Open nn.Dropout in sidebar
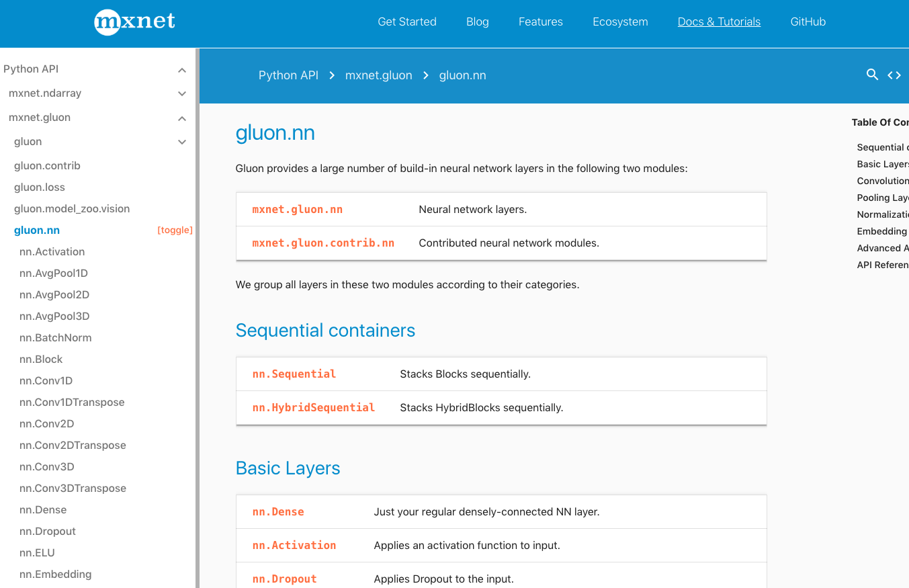 [x=48, y=531]
